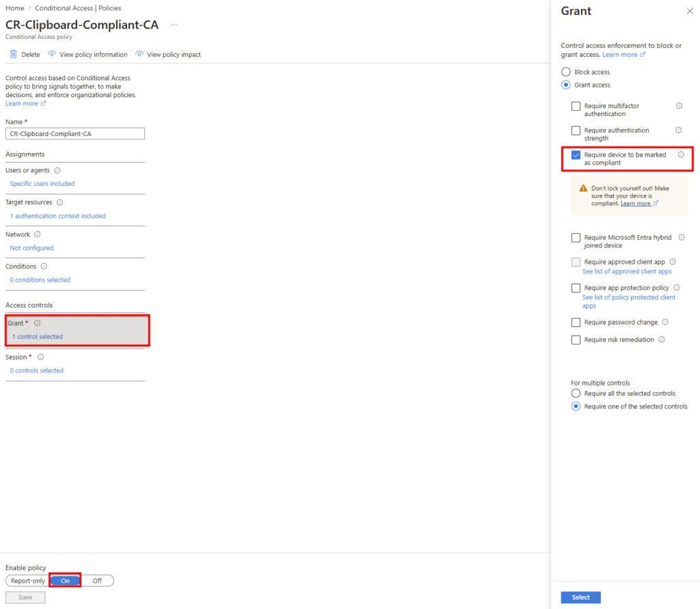Viewport: 700px width, 609px height.
Task: Click the View policy information eye icon
Action: pos(52,54)
